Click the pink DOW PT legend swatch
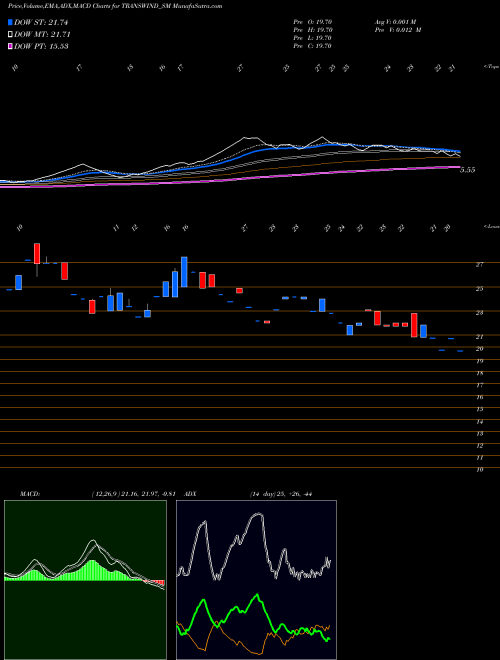500x660 pixels. (x=10, y=46)
